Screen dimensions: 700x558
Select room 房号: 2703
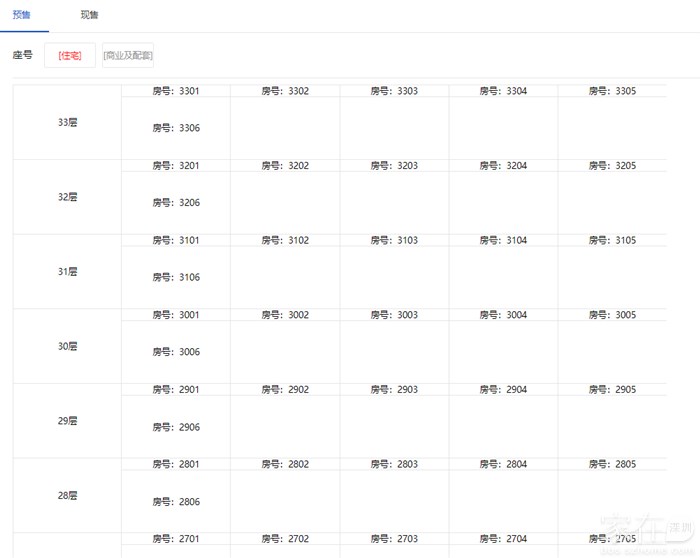394,539
